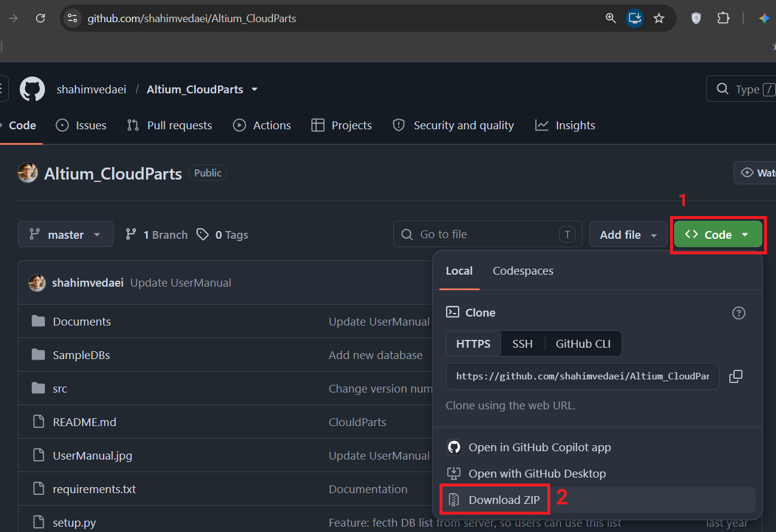Select the Local tab in the Code popup

pyautogui.click(x=459, y=271)
